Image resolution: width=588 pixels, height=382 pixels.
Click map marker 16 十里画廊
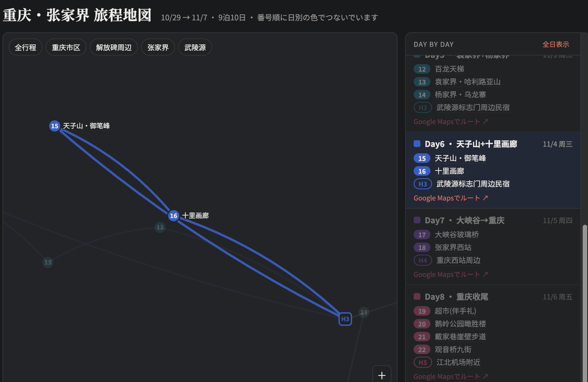click(x=173, y=216)
